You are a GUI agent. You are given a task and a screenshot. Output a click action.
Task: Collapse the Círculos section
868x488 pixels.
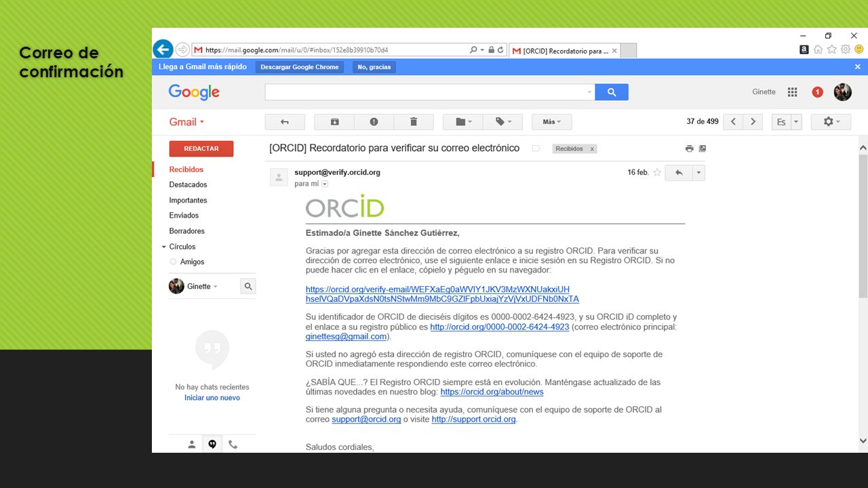tap(163, 247)
